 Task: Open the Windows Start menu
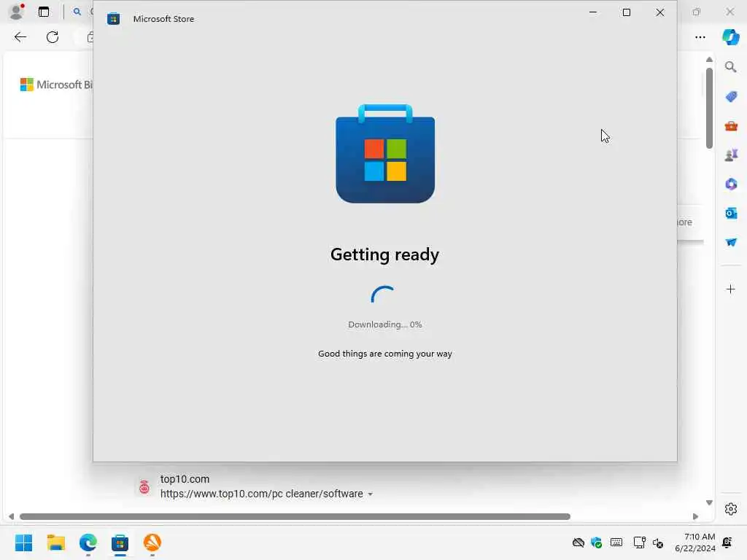click(24, 542)
